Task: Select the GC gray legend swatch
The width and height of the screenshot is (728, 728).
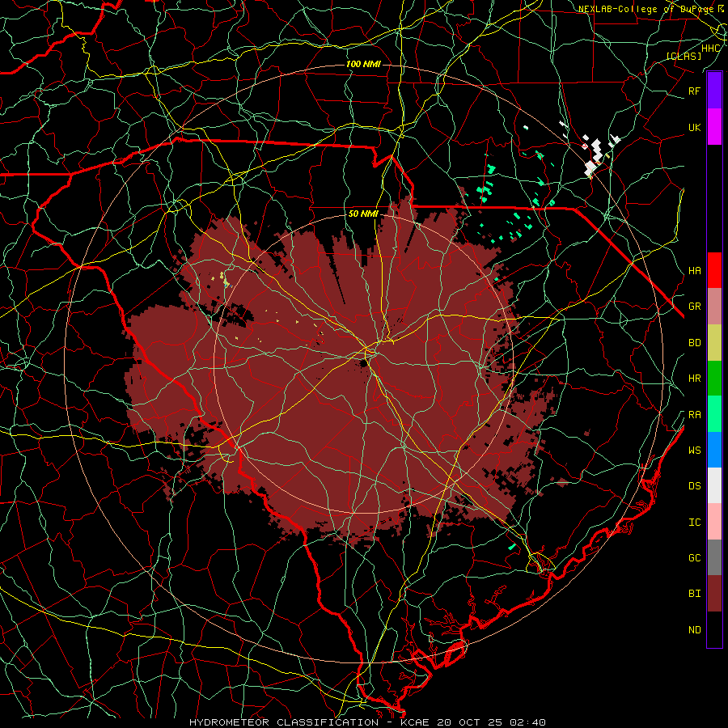Action: pyautogui.click(x=714, y=557)
